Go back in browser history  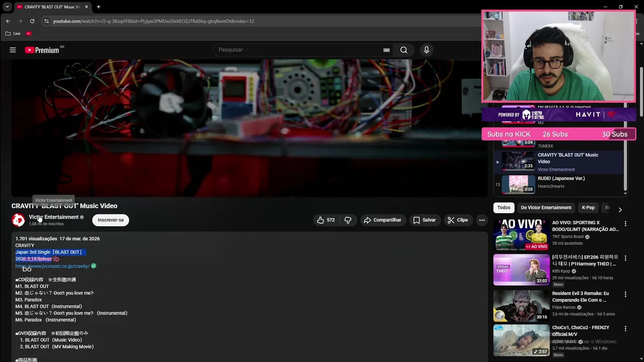click(8, 21)
